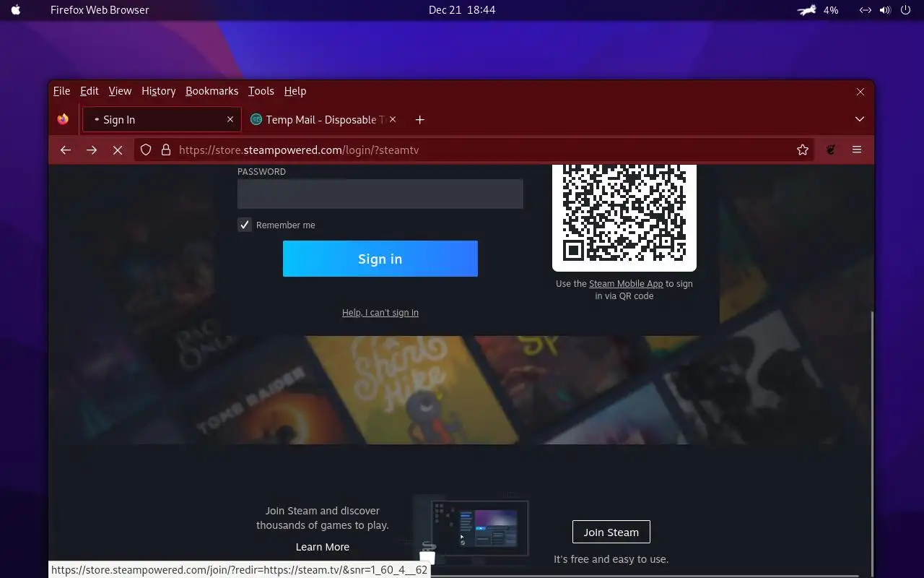The height and width of the screenshot is (578, 924).
Task: Click the Join Steam button
Action: pos(611,532)
